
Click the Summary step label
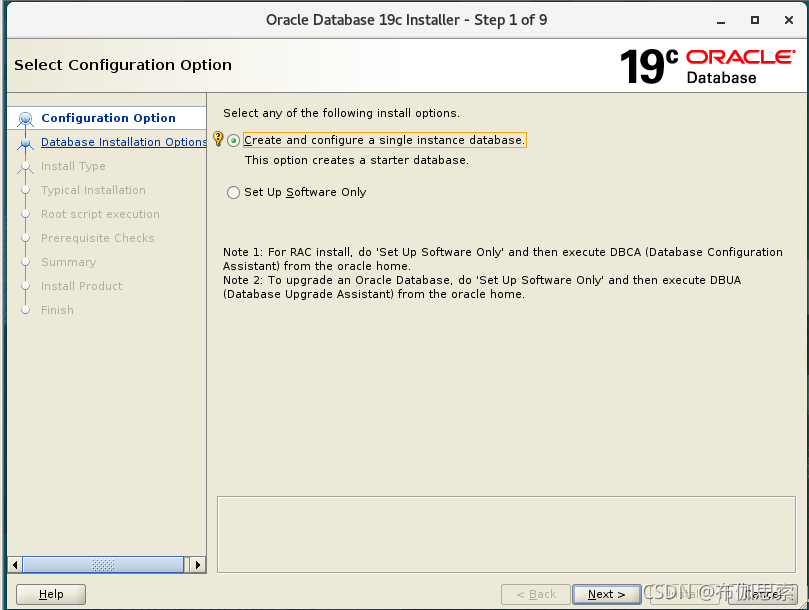click(x=69, y=262)
